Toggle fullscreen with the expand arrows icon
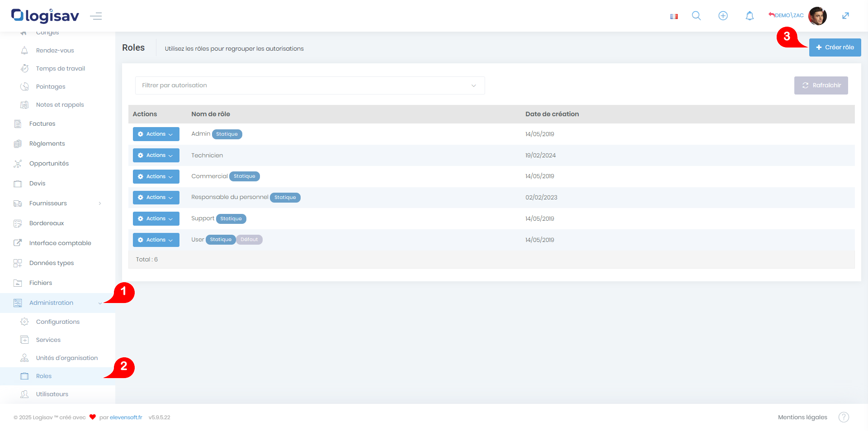Image resolution: width=868 pixels, height=431 pixels. click(x=845, y=16)
